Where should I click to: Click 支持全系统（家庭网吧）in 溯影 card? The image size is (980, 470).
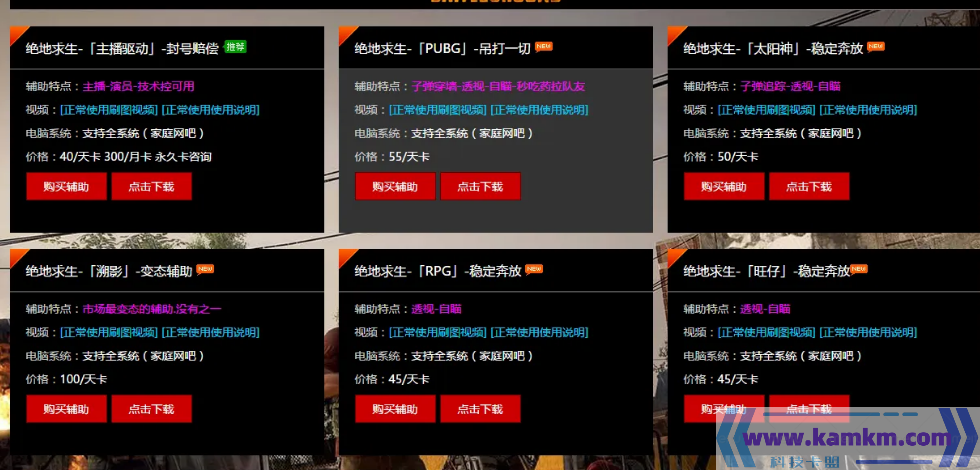144,356
